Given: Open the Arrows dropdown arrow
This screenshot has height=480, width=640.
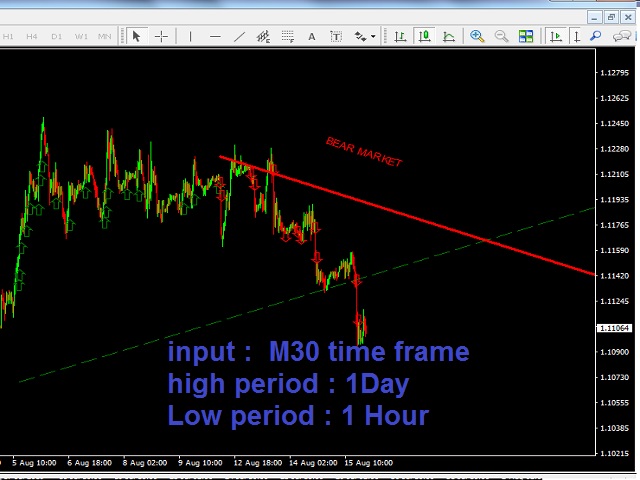Looking at the screenshot, I should tap(373, 37).
